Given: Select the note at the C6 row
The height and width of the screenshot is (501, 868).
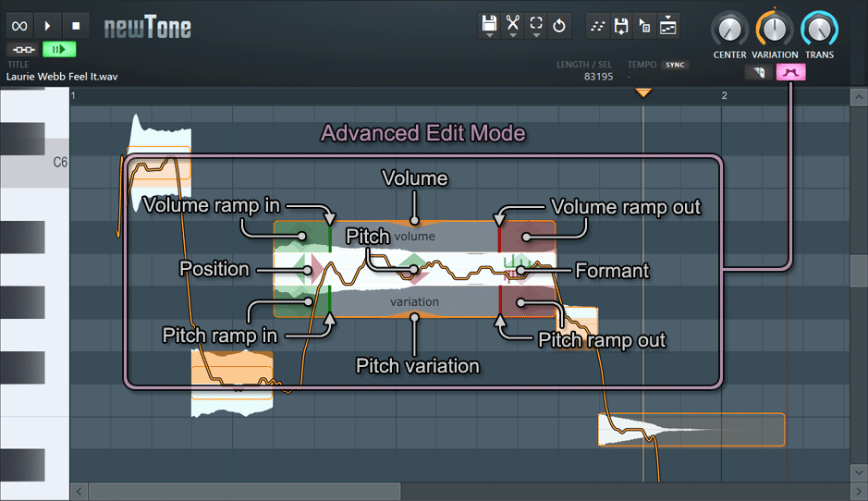Looking at the screenshot, I should point(159,163).
